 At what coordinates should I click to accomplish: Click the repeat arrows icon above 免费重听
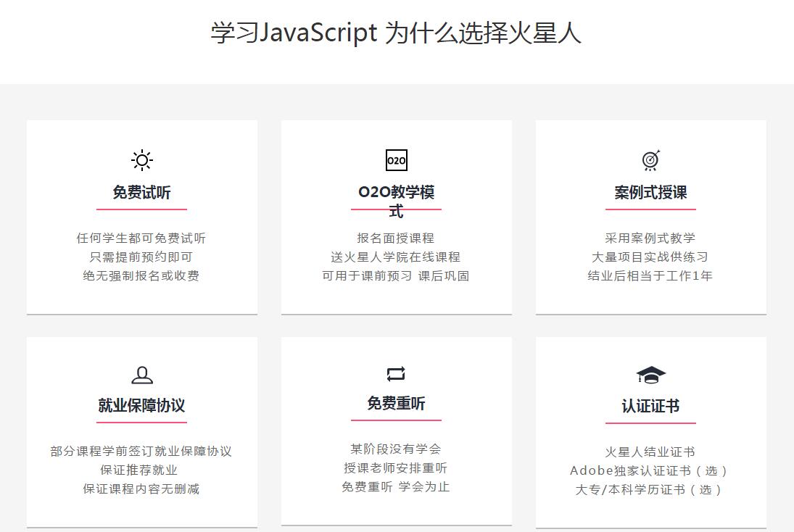click(x=396, y=373)
